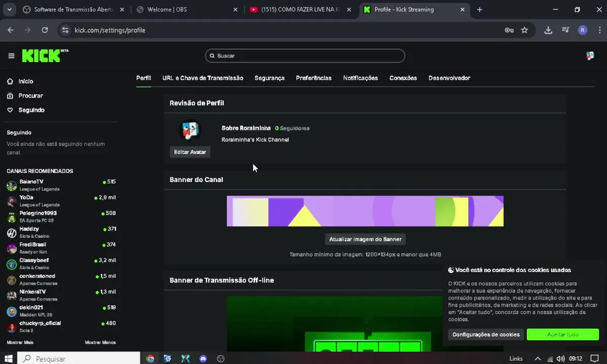This screenshot has height=364, width=607.
Task: Close the Profile - Kick Streaming tab
Action: tap(463, 10)
